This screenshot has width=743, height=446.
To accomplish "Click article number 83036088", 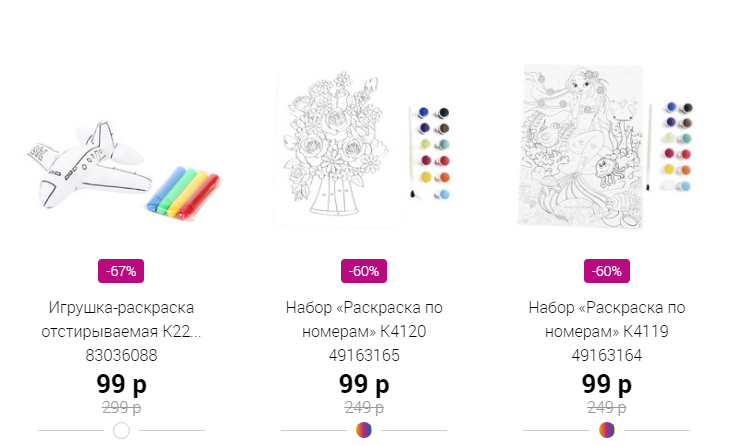I will point(121,355).
